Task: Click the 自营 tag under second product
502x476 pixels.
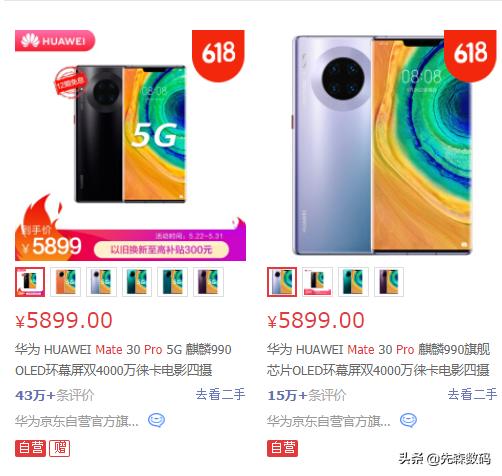Action: [x=282, y=448]
